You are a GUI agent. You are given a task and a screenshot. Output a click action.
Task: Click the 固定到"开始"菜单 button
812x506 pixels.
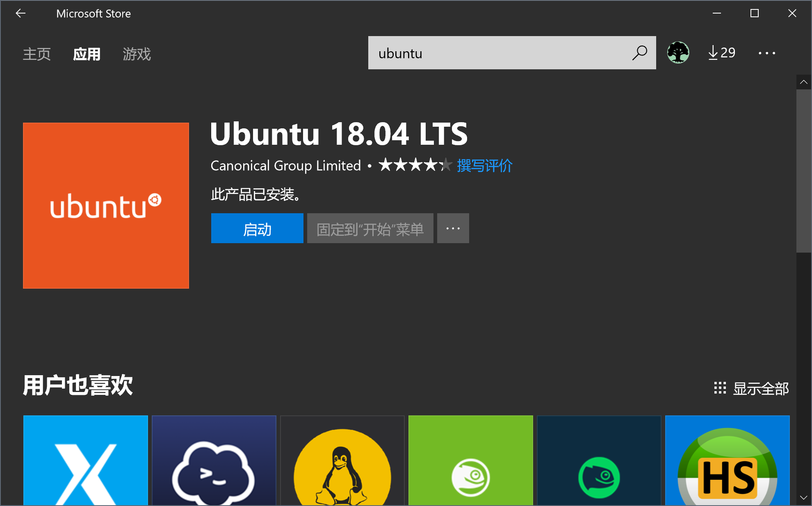pos(370,228)
